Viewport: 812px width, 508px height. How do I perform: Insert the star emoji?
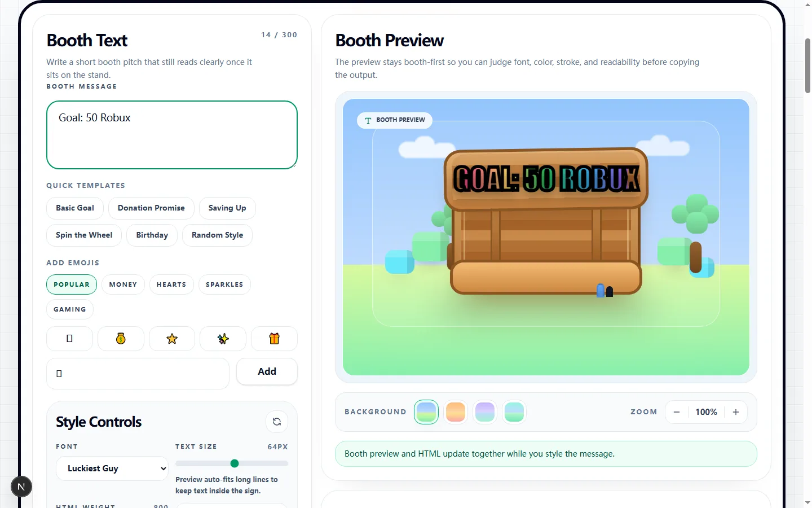click(172, 339)
